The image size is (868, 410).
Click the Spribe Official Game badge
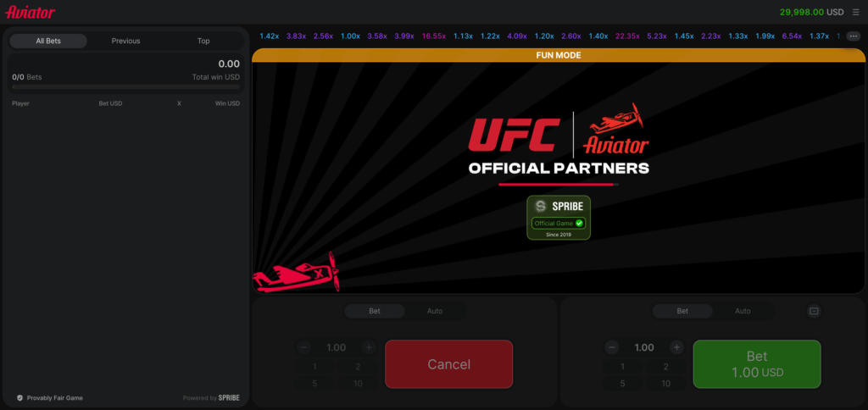click(x=559, y=218)
